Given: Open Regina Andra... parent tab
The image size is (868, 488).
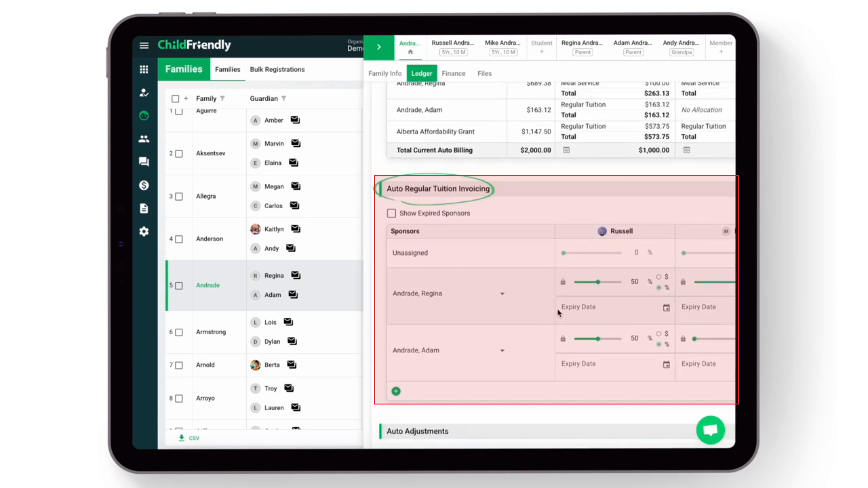Looking at the screenshot, I should pos(582,47).
